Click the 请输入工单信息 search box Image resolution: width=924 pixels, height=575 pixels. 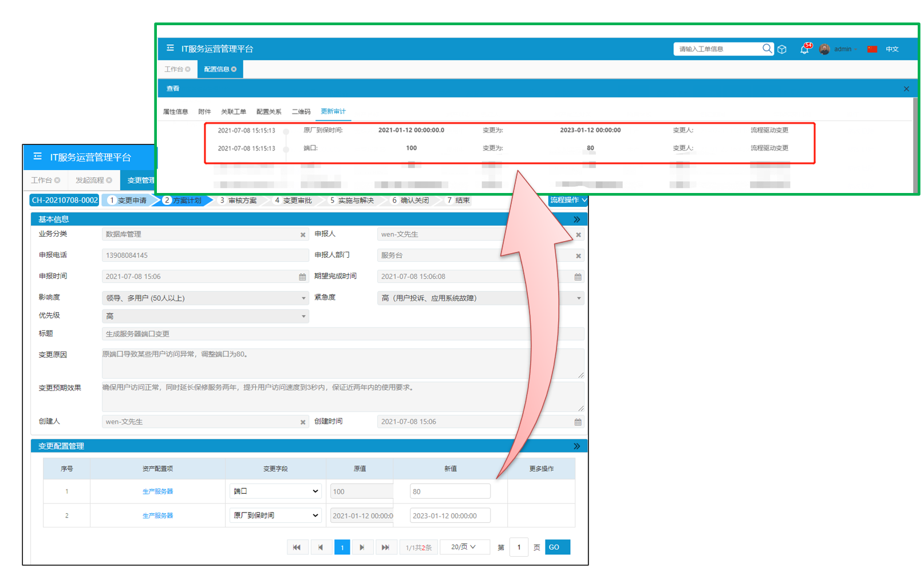tap(717, 49)
